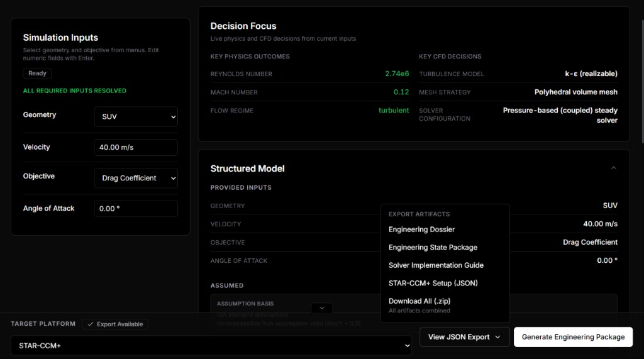Click the Polyhedral volume mesh value

tap(576, 92)
